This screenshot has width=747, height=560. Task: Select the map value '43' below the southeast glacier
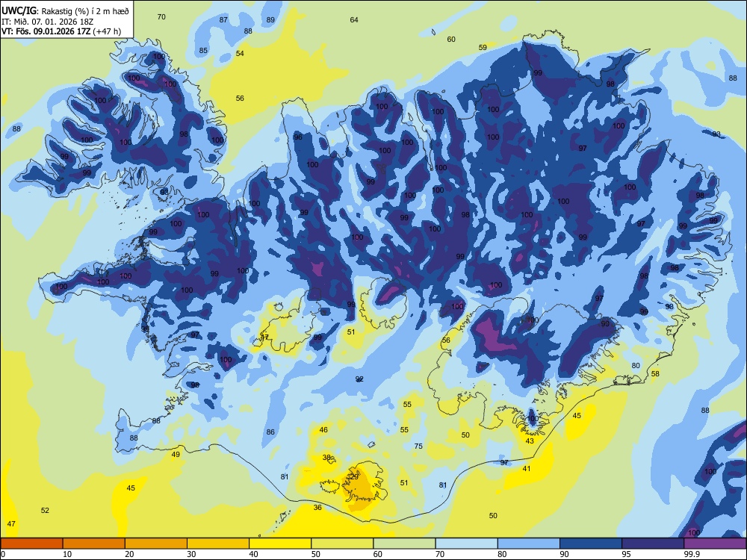point(530,441)
